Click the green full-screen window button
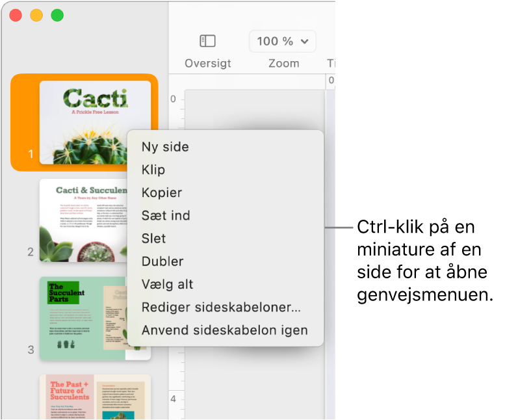This screenshot has height=420, width=505. tap(57, 16)
